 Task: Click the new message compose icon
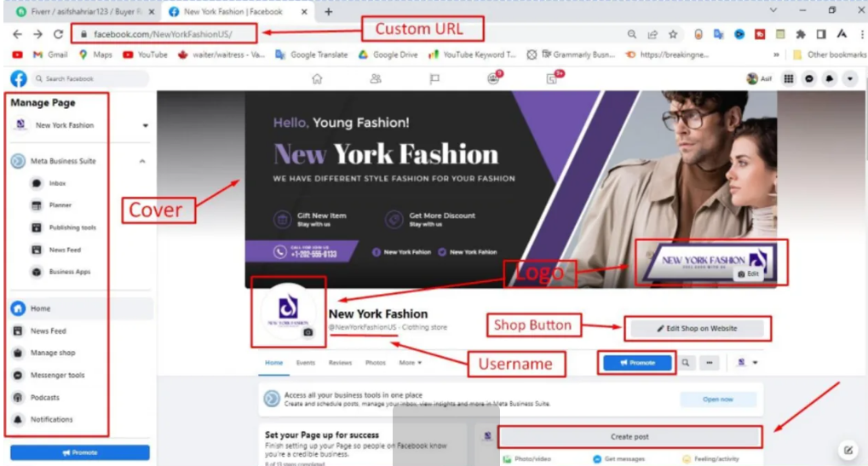click(x=848, y=450)
